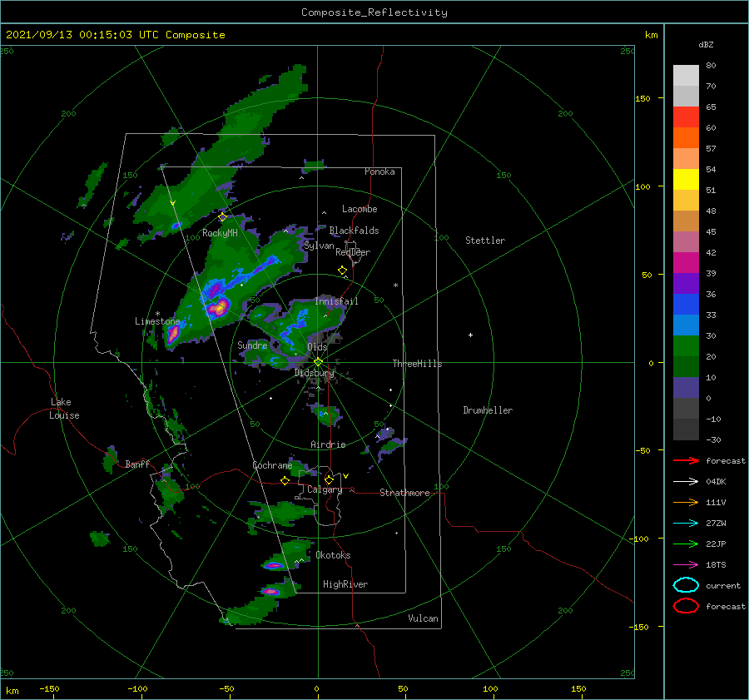Click the ThreeHills label
749x700 pixels.
[417, 364]
